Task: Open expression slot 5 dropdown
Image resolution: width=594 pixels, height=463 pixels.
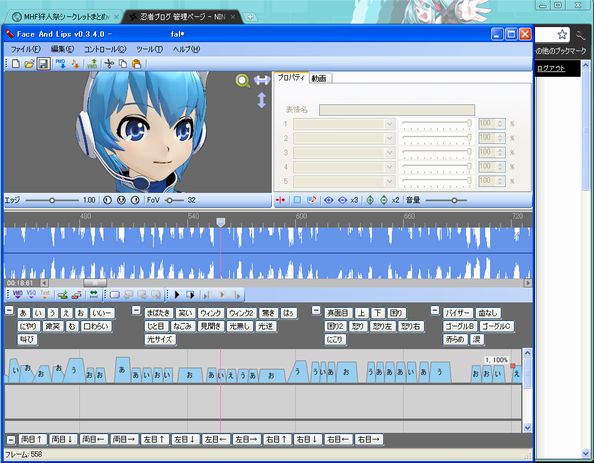Action: (x=389, y=181)
